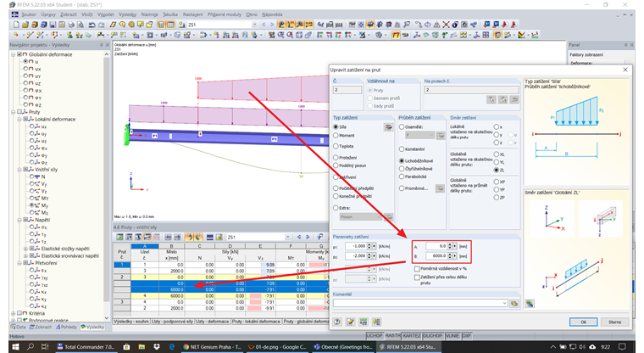Select Čtyřúhelníkové load distribution
644x353 pixels.
[402, 169]
